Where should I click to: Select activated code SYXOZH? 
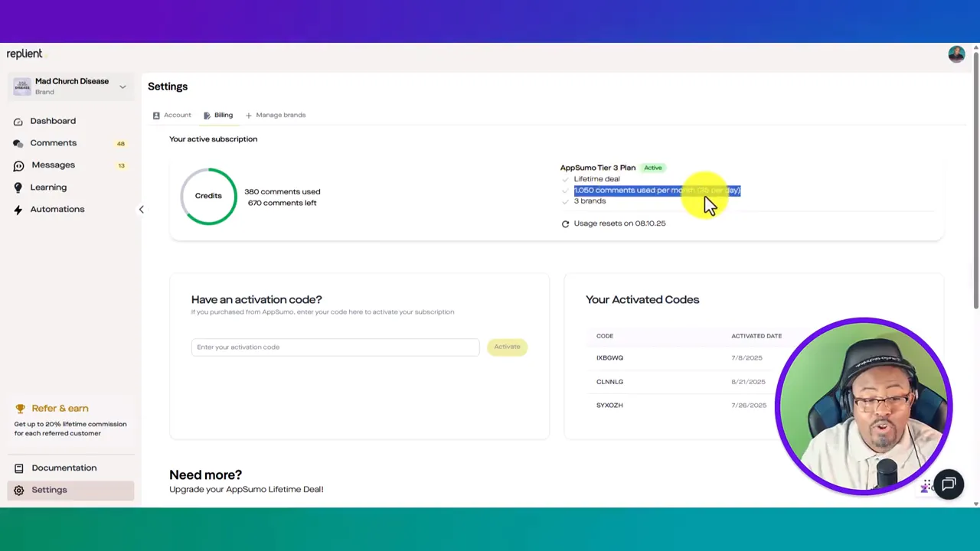[609, 406]
